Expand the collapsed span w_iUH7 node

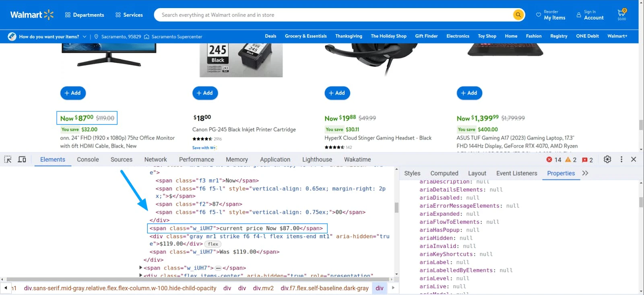click(x=141, y=268)
